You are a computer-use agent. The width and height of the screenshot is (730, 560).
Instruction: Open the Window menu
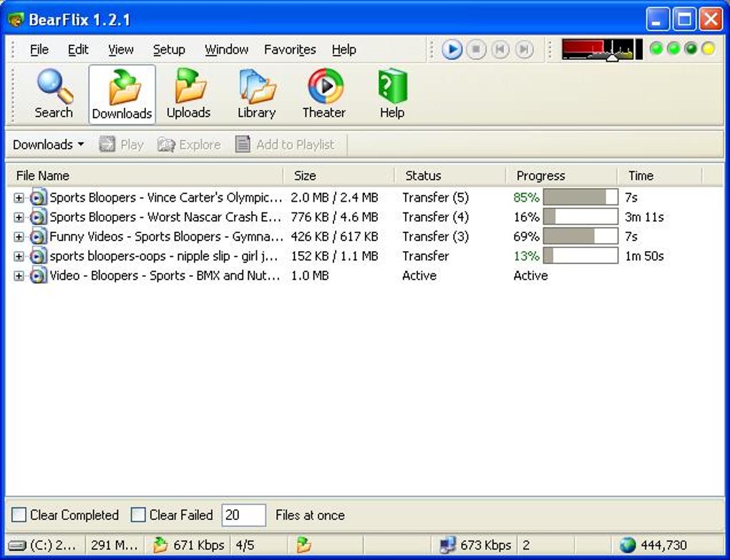[x=226, y=49]
